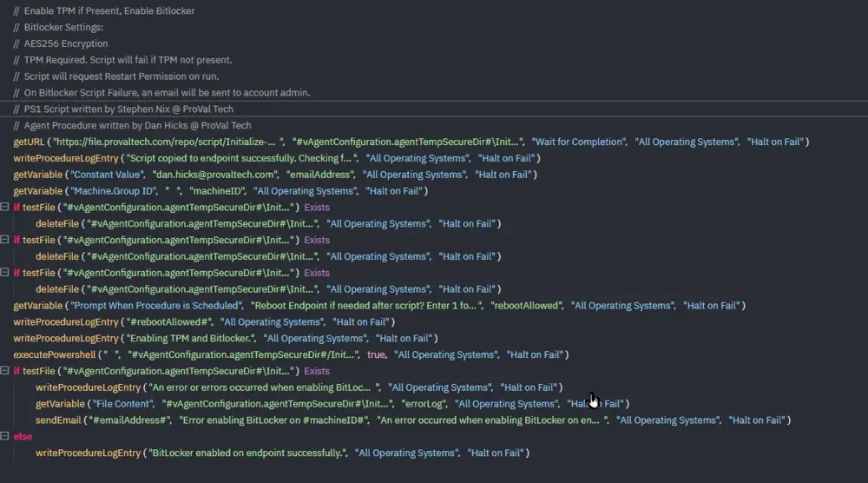Image resolution: width=868 pixels, height=483 pixels.
Task: Select the getURL statement keyword
Action: click(x=29, y=142)
